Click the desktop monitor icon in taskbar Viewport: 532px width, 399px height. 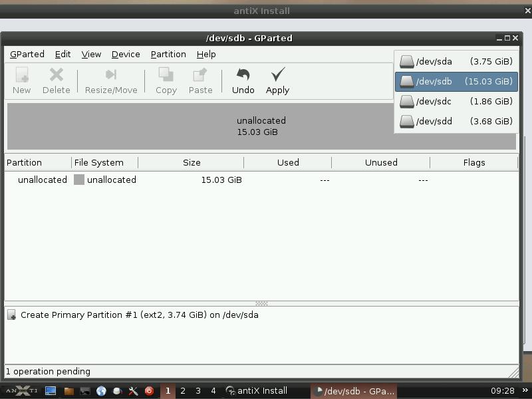click(x=51, y=391)
